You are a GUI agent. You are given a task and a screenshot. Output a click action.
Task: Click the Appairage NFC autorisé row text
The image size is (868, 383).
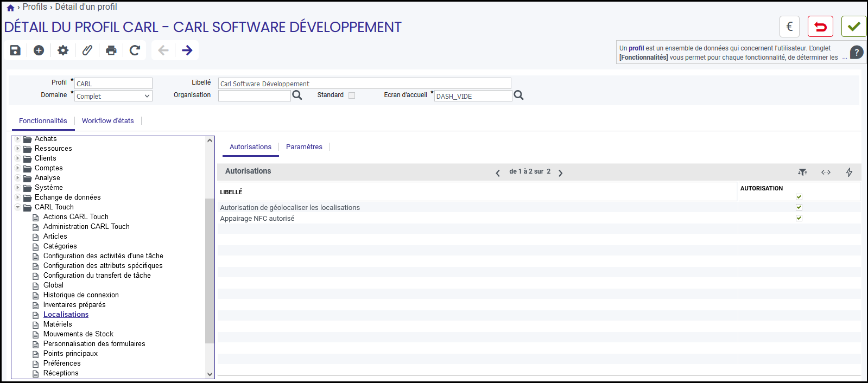[x=257, y=219]
